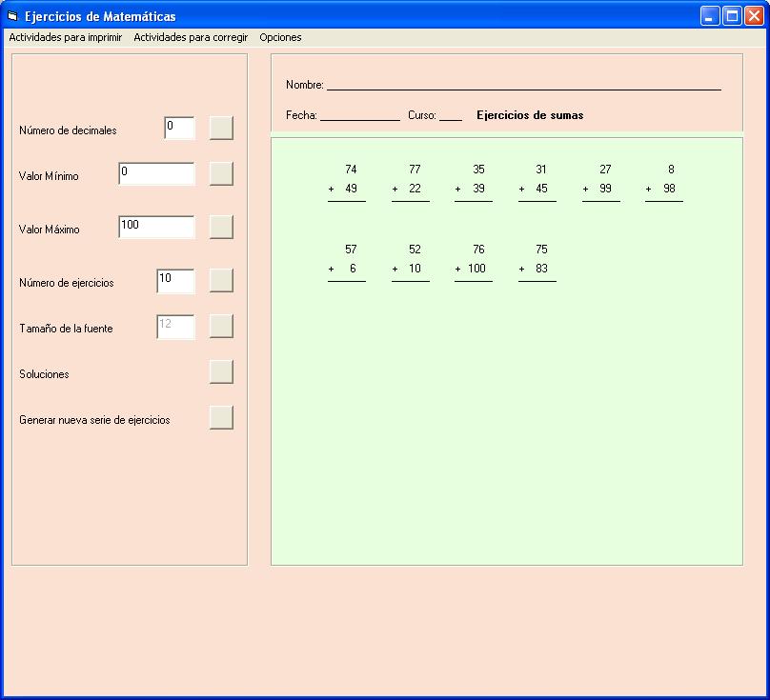Minimize the Ejercicios de Matemáticas window
The width and height of the screenshot is (770, 700).
coord(710,16)
